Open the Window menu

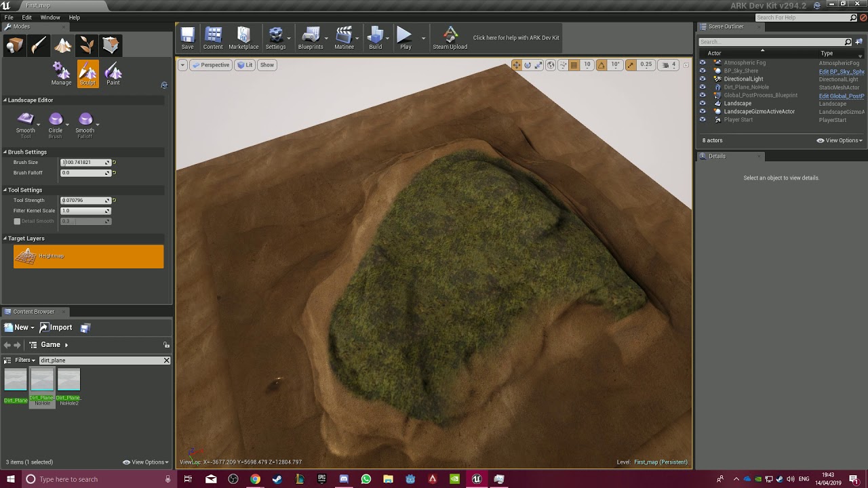tap(50, 18)
